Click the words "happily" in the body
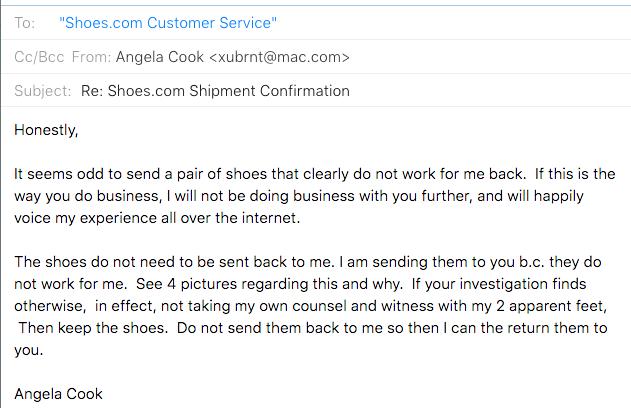This screenshot has height=408, width=631. click(x=558, y=196)
